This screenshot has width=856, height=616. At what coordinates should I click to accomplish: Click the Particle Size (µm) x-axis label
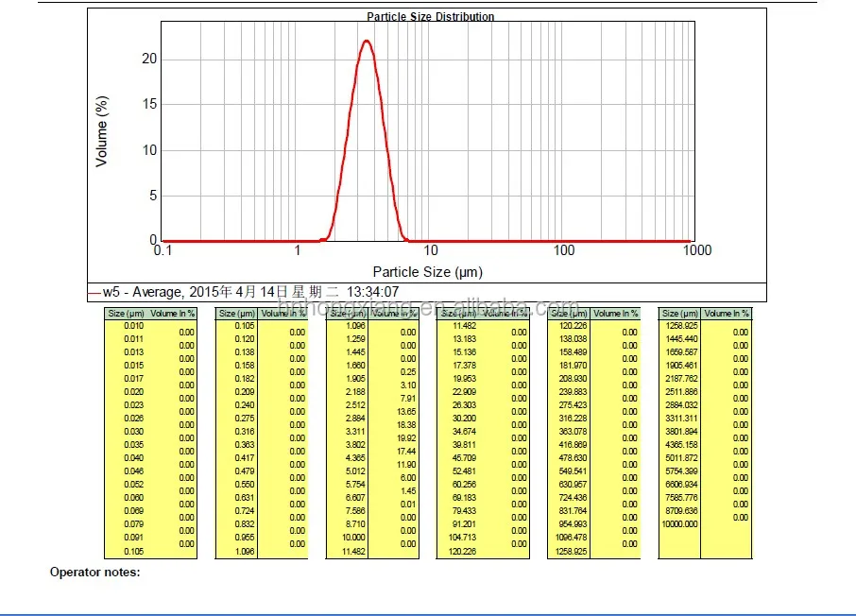pyautogui.click(x=427, y=272)
